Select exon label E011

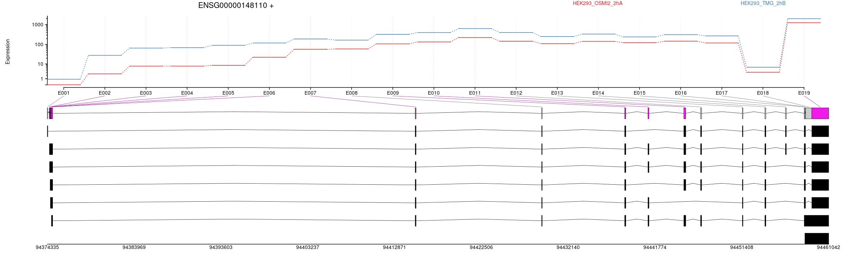[x=475, y=93]
